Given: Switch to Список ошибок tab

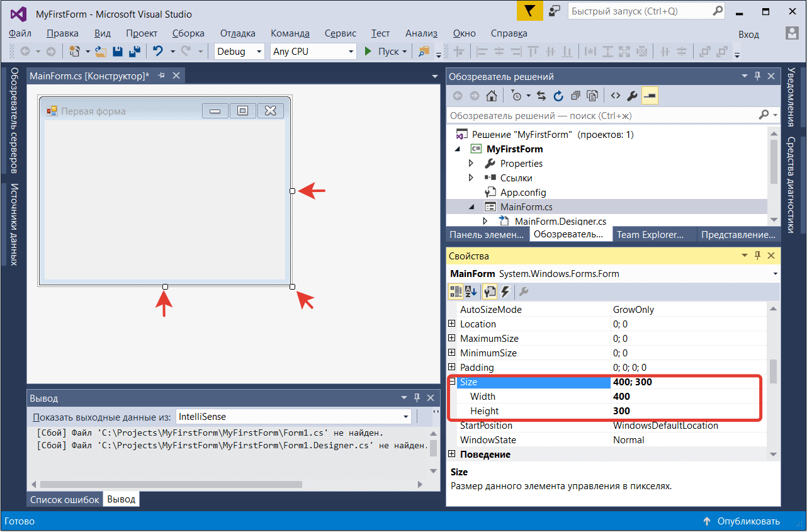Looking at the screenshot, I should [65, 499].
